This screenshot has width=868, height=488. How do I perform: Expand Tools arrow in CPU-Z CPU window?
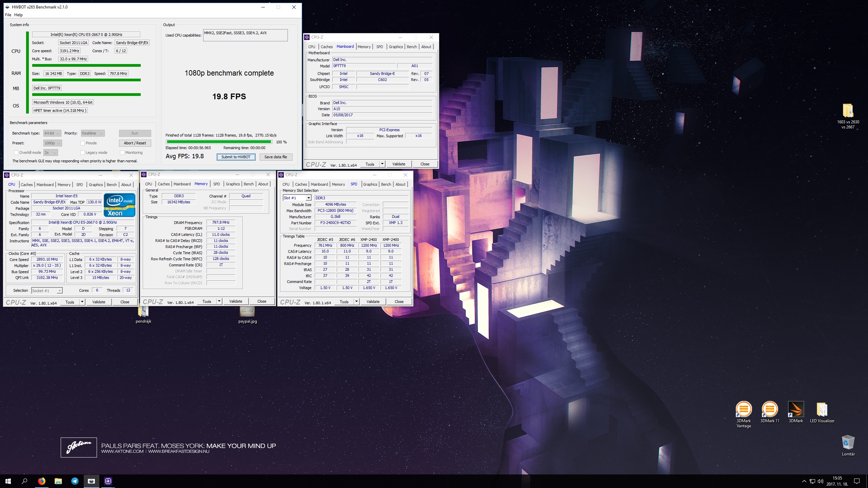click(x=82, y=302)
